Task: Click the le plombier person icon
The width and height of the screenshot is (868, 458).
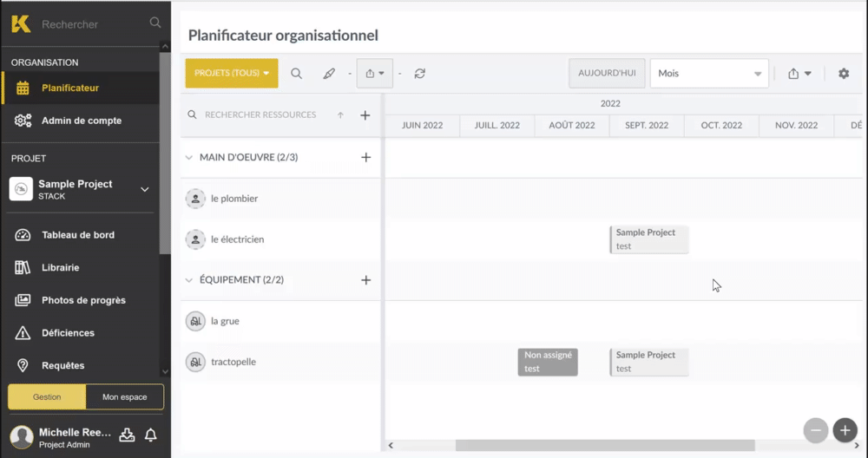Action: (195, 199)
